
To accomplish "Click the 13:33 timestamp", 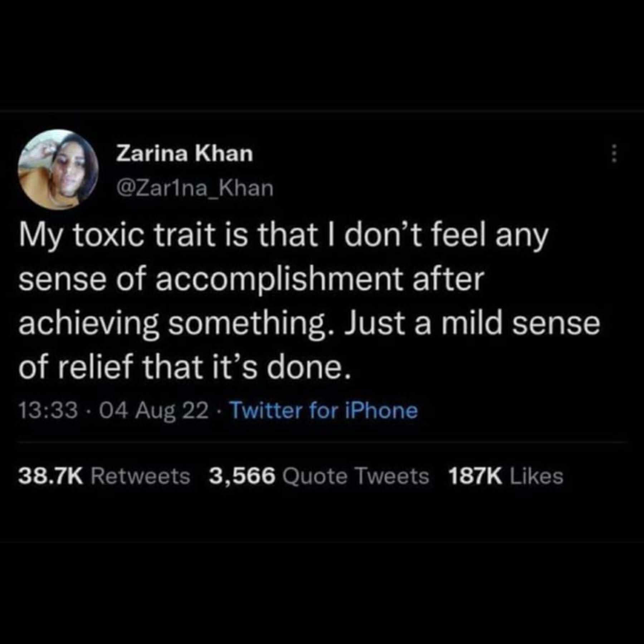I will point(48,410).
